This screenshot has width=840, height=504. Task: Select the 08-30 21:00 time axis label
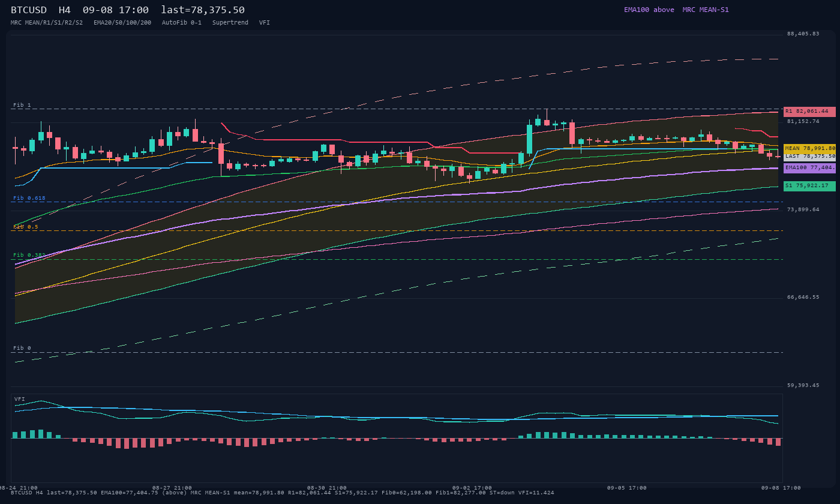tap(327, 488)
